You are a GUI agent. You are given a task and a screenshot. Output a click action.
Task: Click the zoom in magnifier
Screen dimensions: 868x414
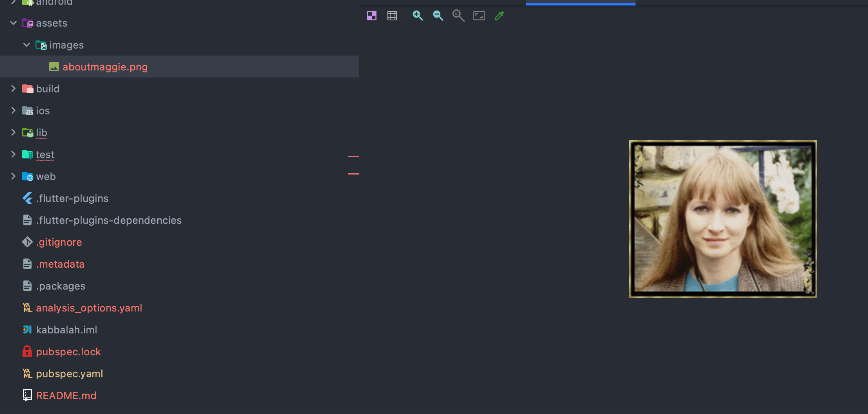418,16
